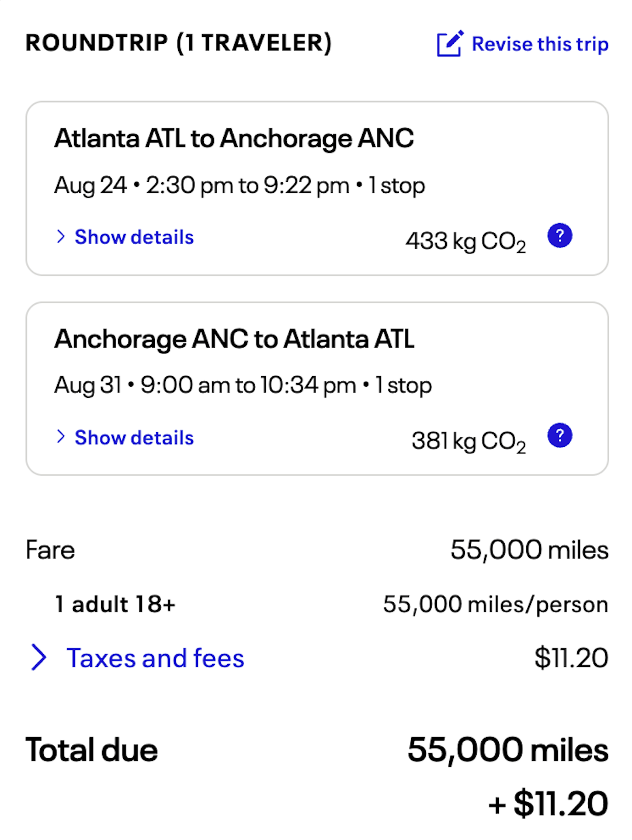Click the help icon beside 433 kg CO2
Screen dimensions: 632x840
coord(560,236)
